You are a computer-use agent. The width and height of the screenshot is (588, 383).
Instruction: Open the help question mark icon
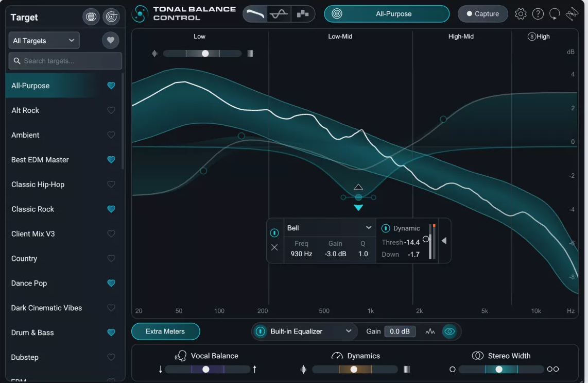(x=538, y=13)
